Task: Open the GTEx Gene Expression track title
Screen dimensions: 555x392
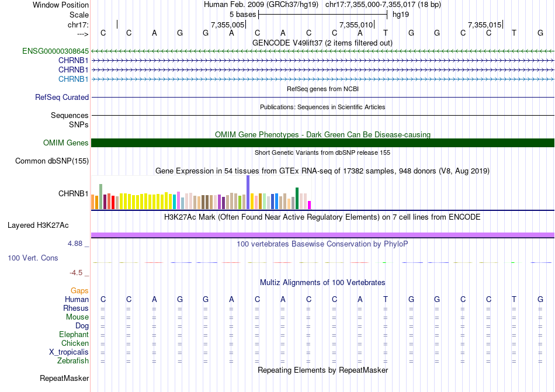Action: (x=322, y=171)
